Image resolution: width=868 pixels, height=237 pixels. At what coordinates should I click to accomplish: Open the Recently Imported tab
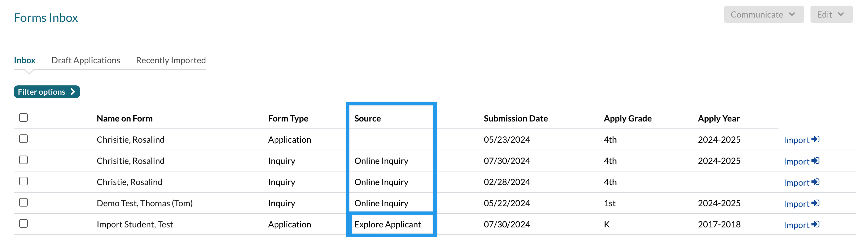(171, 60)
